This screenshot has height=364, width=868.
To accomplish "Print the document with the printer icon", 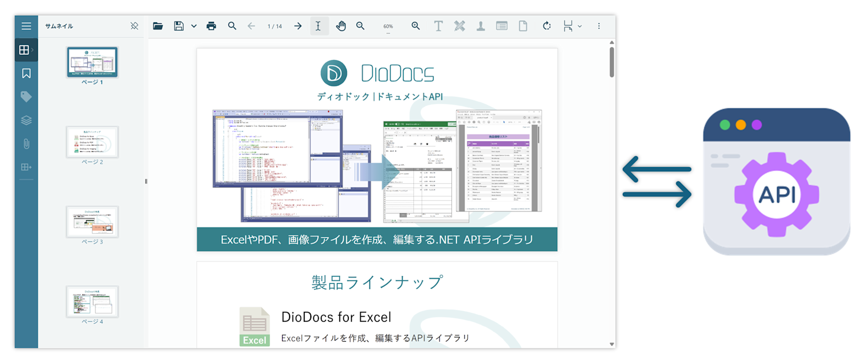I will [212, 26].
